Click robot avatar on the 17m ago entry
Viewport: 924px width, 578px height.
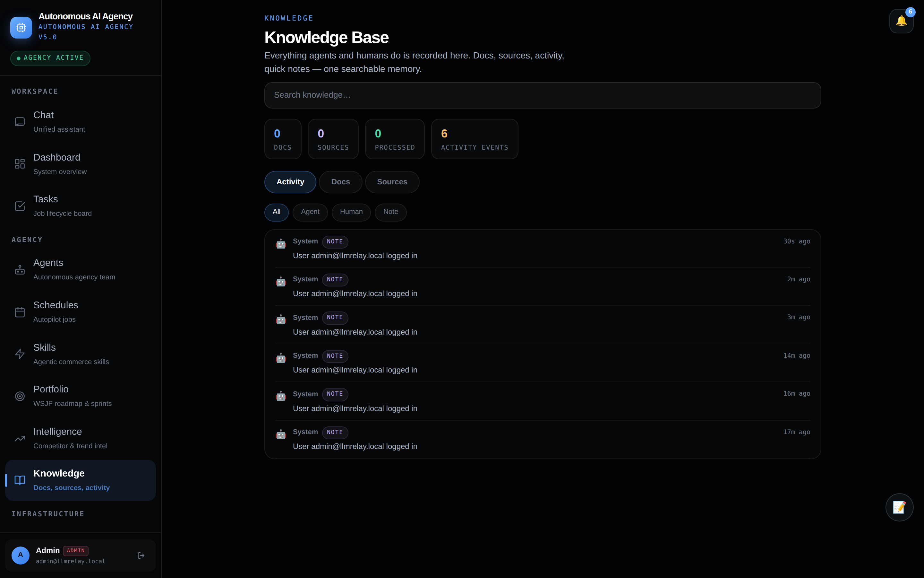[281, 434]
